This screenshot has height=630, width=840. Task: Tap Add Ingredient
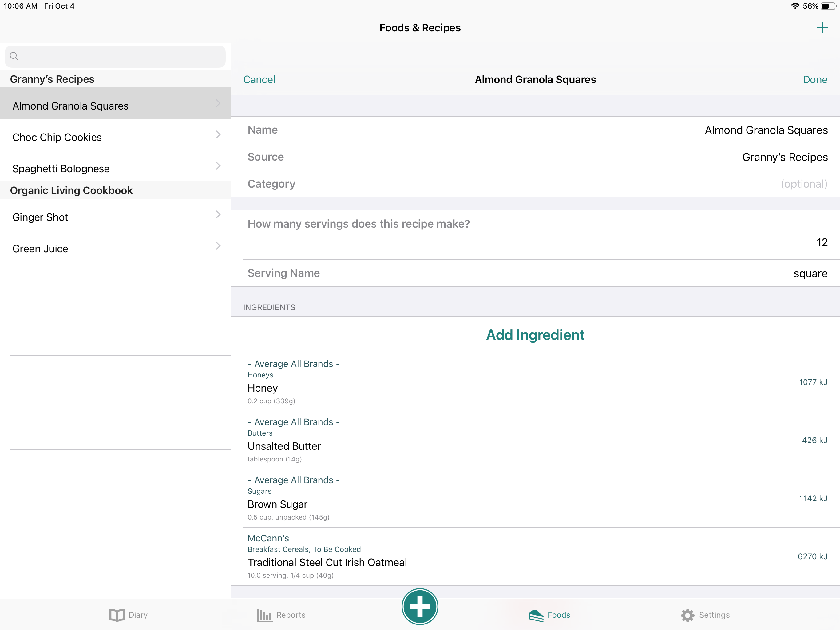coord(535,335)
